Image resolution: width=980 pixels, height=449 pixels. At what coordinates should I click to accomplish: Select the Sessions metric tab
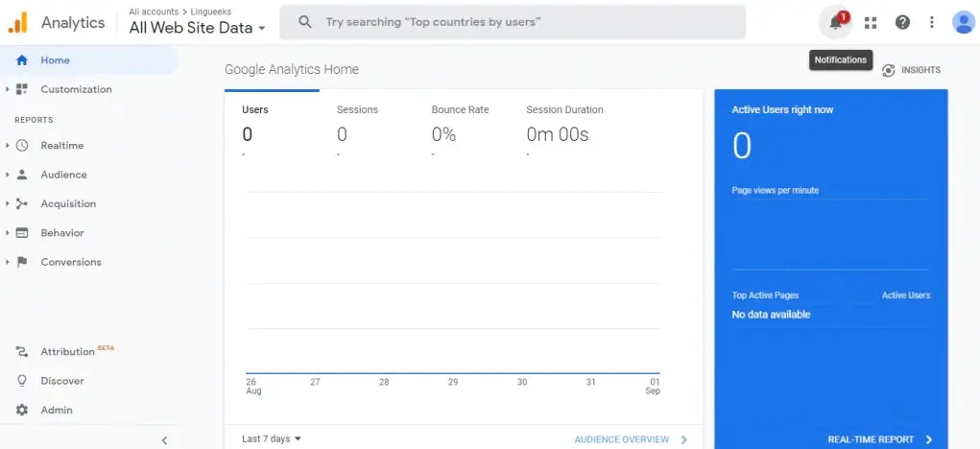point(357,123)
